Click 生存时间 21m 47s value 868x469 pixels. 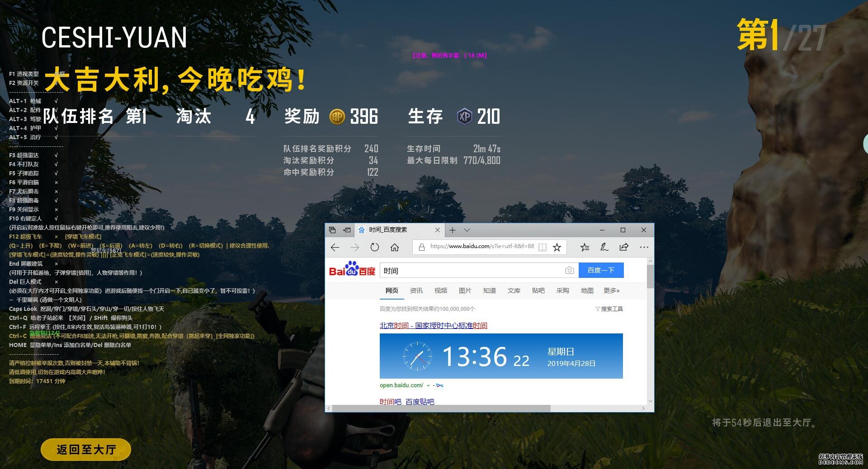(487, 149)
